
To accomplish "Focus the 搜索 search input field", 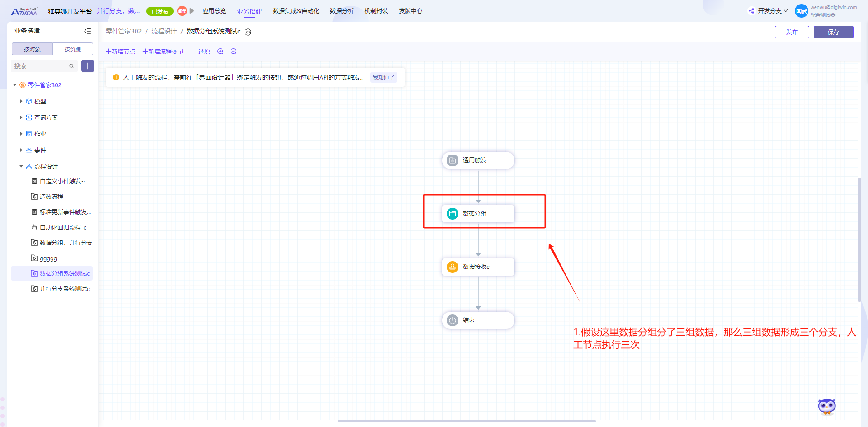I will tap(40, 66).
